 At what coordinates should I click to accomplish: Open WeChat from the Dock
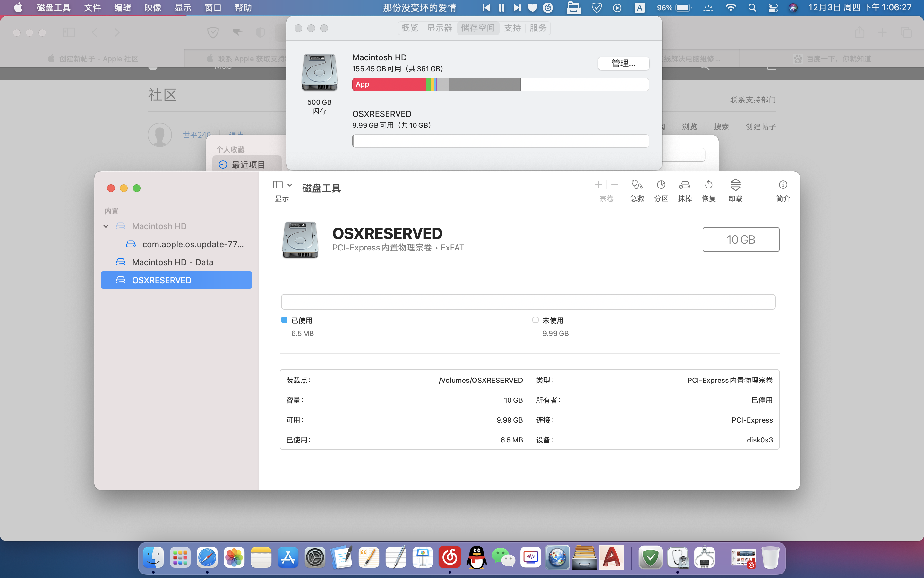[x=504, y=557]
